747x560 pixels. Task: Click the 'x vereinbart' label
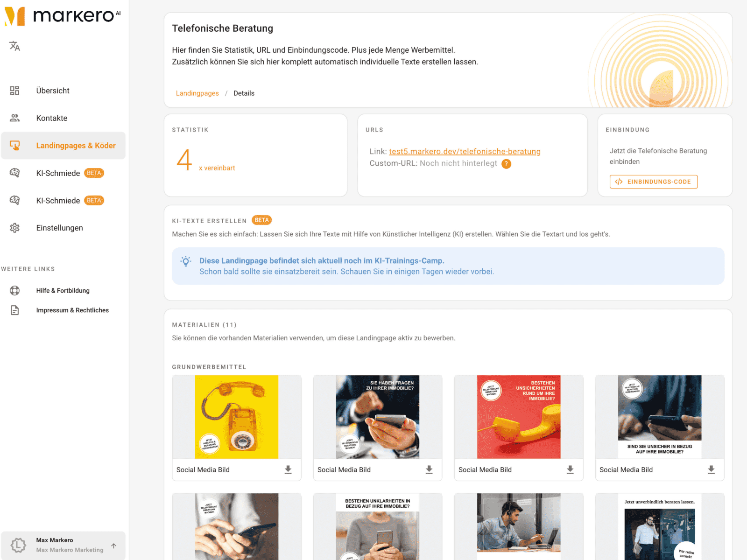pyautogui.click(x=217, y=168)
